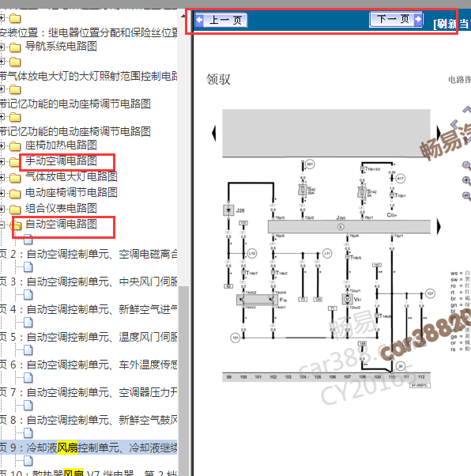Image resolution: width=471 pixels, height=476 pixels.
Task: Expand the 组合仪表电路图 folder
Action: point(2,209)
